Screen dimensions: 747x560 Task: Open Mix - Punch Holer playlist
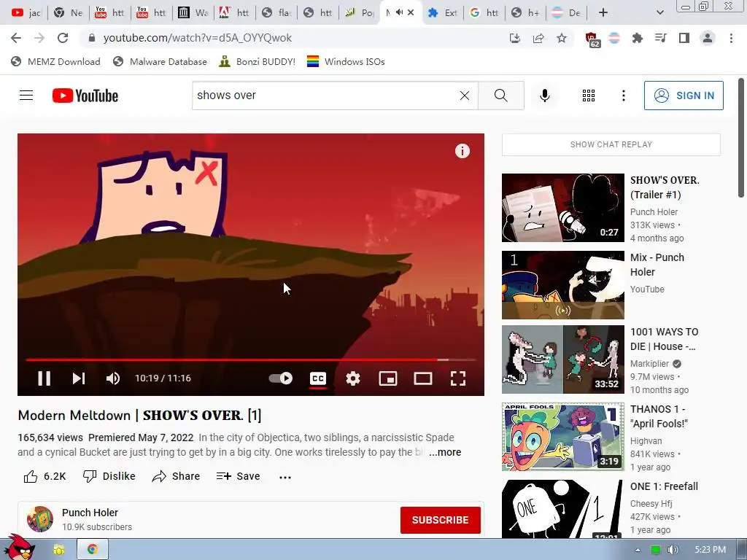click(562, 285)
